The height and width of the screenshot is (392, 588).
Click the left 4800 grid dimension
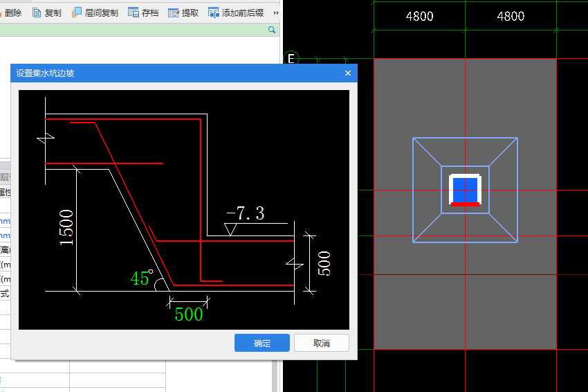[x=420, y=16]
